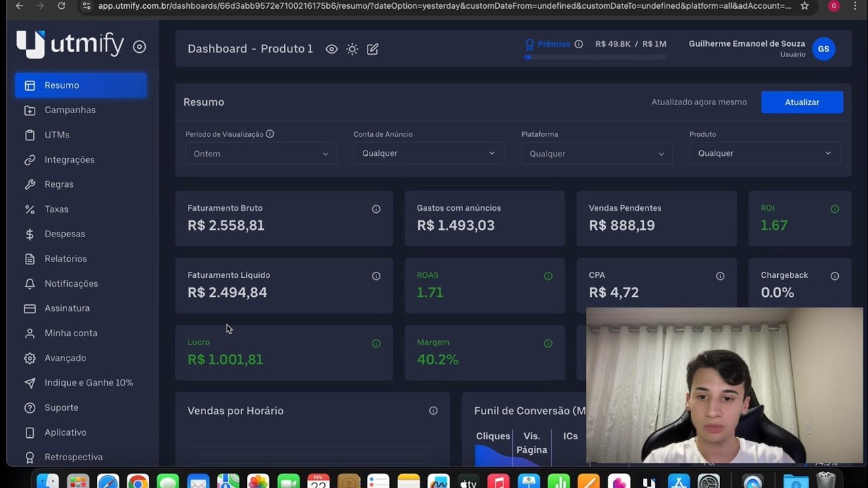Open Safari from the Dock

coord(108,482)
